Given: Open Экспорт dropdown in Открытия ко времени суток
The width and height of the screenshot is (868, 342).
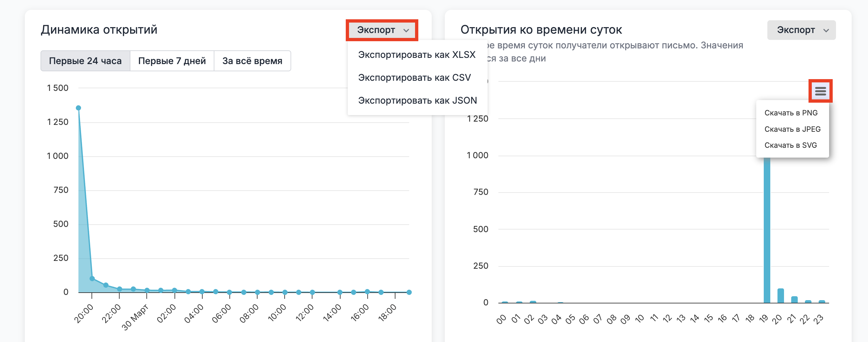Looking at the screenshot, I should tap(801, 30).
